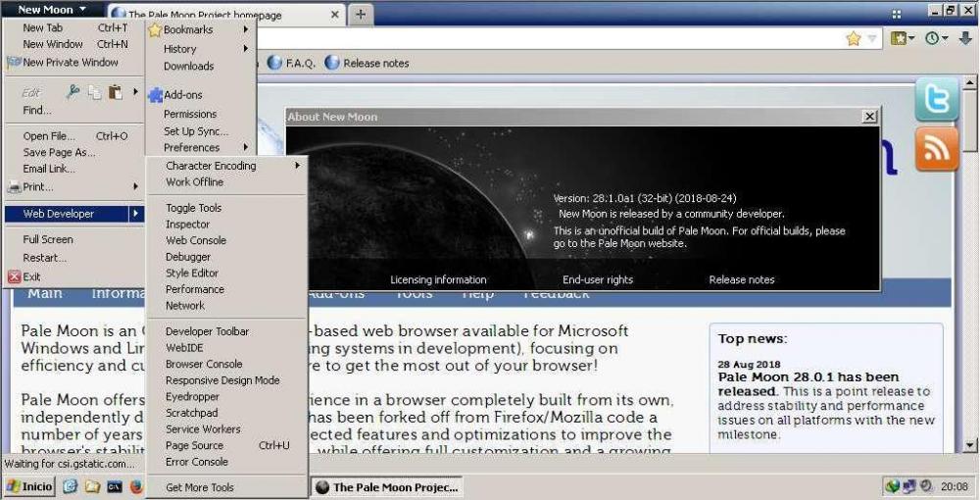Toggle Work Offline mode
Screen dimensions: 980x500
(194, 182)
